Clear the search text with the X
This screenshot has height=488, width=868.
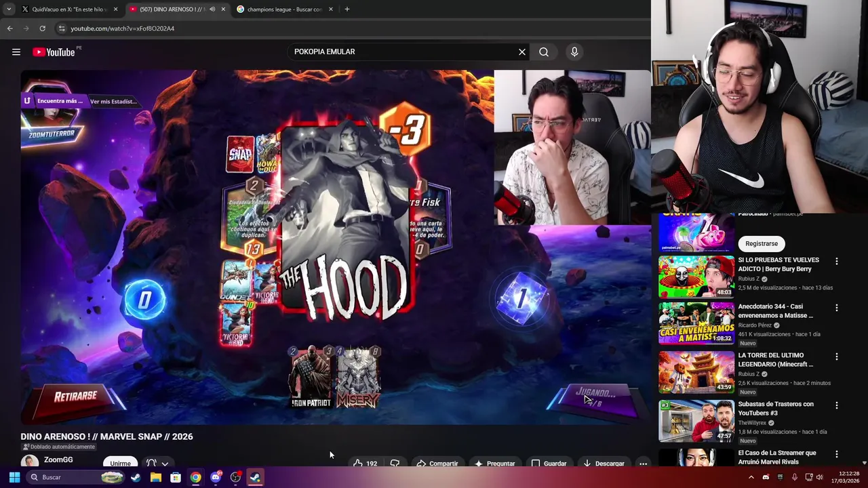522,52
